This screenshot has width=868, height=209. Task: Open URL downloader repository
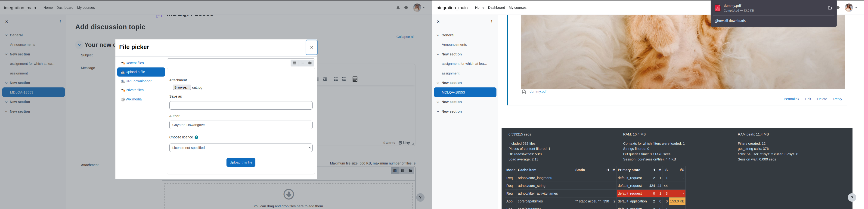point(136,81)
